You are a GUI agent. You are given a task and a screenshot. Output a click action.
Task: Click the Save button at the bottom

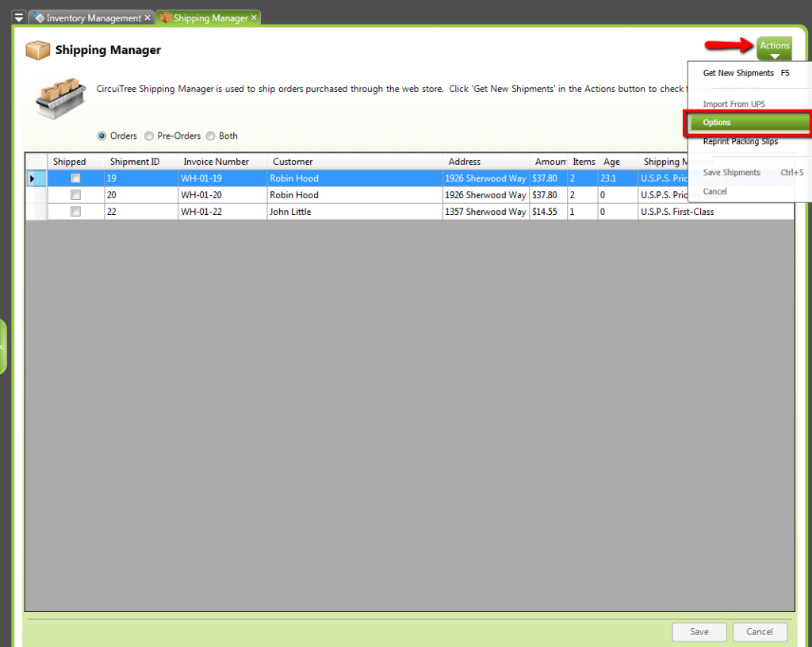[699, 632]
